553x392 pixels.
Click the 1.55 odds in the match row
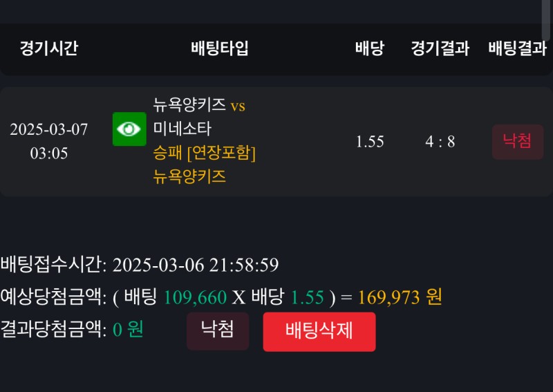click(x=370, y=142)
